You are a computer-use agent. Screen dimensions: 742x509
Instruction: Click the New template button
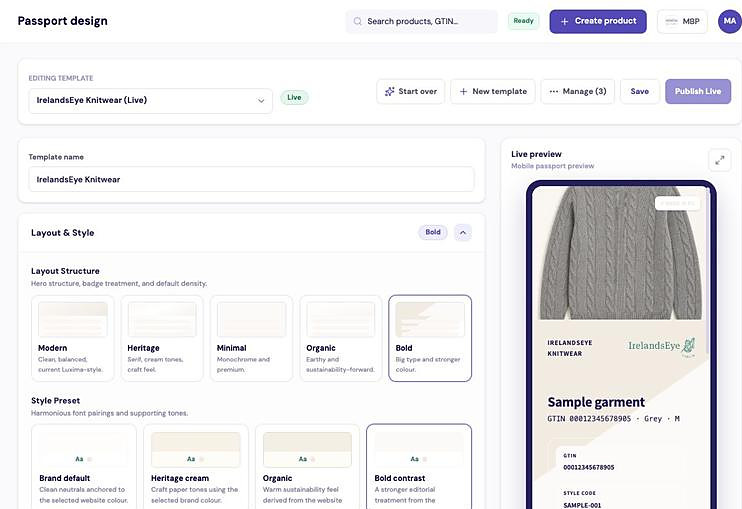tap(493, 91)
